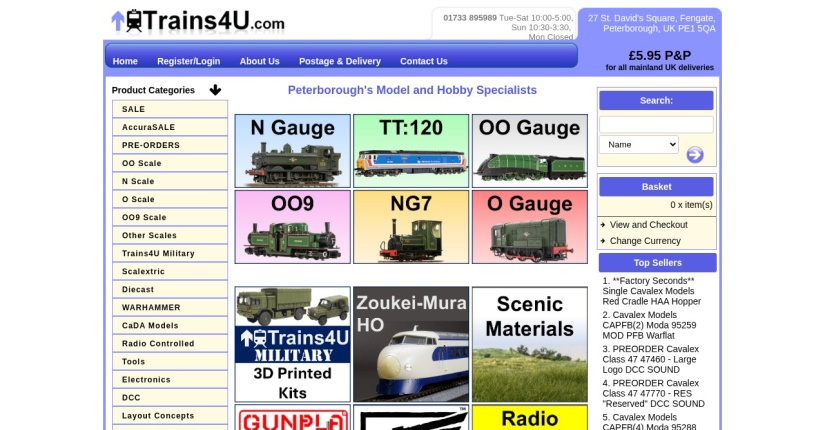Select OO Scale category
Image resolution: width=825 pixels, height=430 pixels.
(170, 163)
